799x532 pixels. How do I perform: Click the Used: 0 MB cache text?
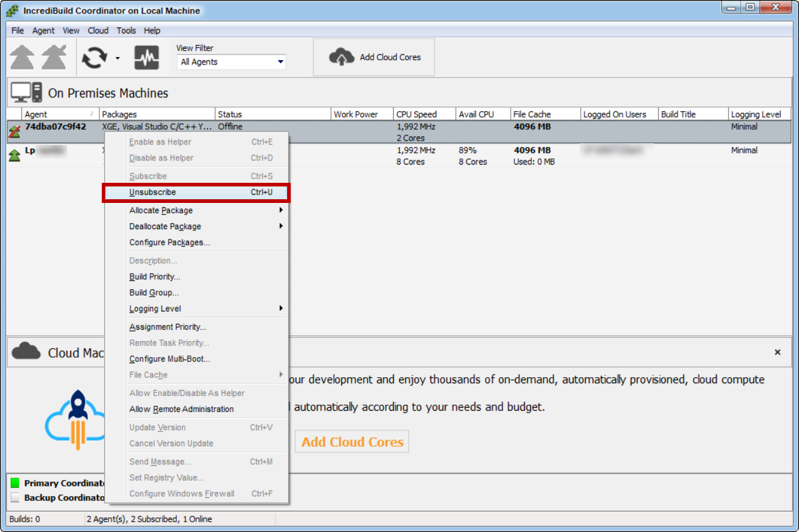(x=534, y=161)
